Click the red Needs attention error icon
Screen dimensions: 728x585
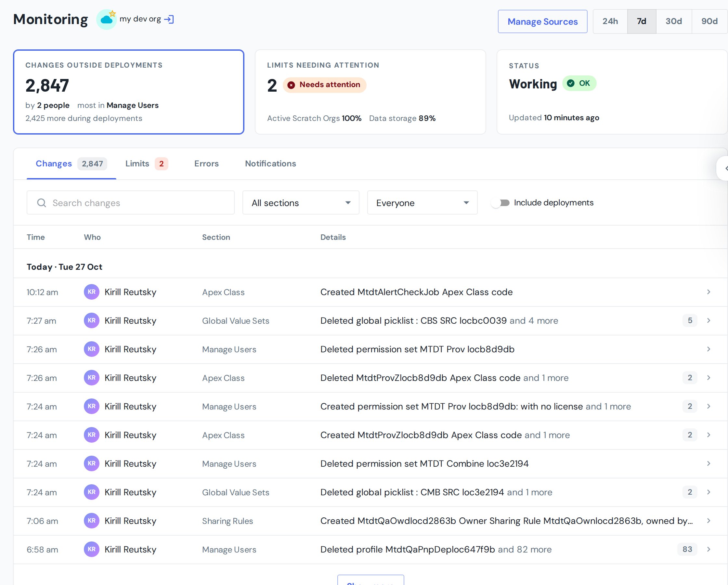pyautogui.click(x=291, y=85)
